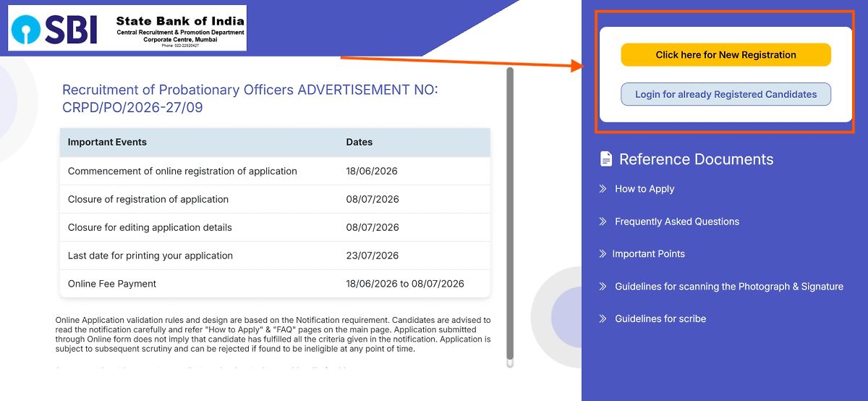Select 08/07/2026 date for editing application details
This screenshot has width=868, height=401.
373,227
